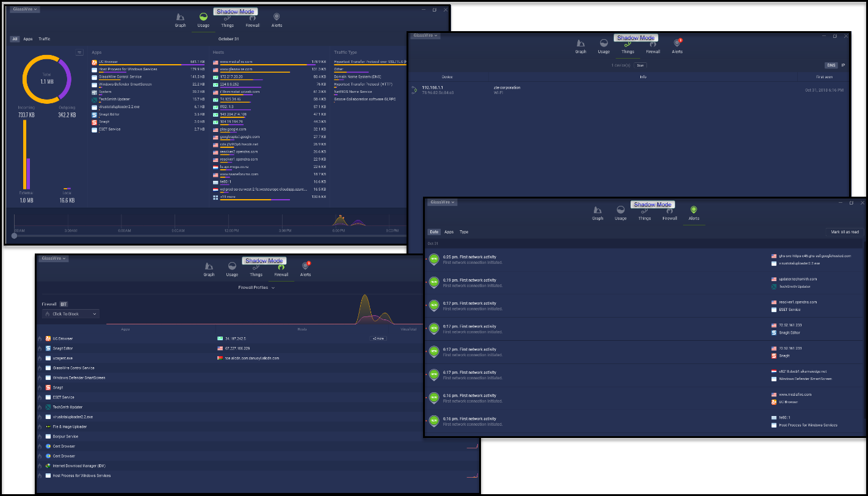
Task: Open Firewall icon in the Things window
Action: tap(653, 43)
